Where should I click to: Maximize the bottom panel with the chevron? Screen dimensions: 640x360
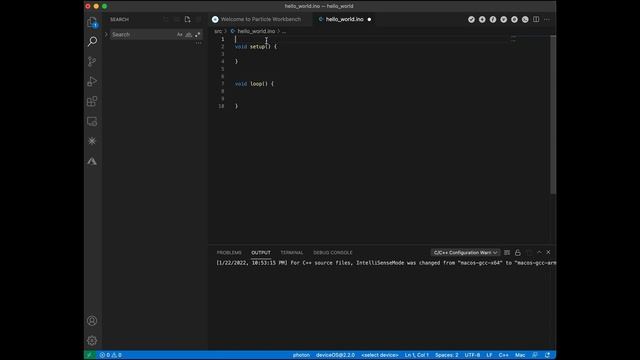tap(539, 252)
